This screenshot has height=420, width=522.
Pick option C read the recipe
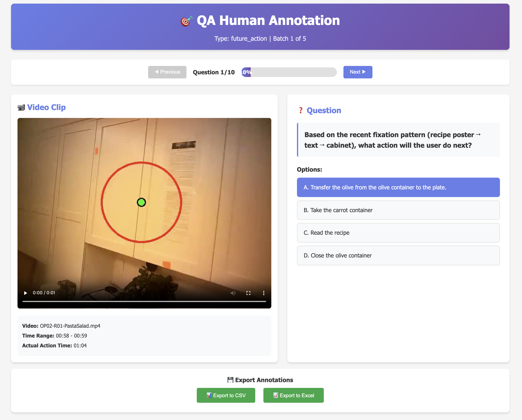[398, 233]
